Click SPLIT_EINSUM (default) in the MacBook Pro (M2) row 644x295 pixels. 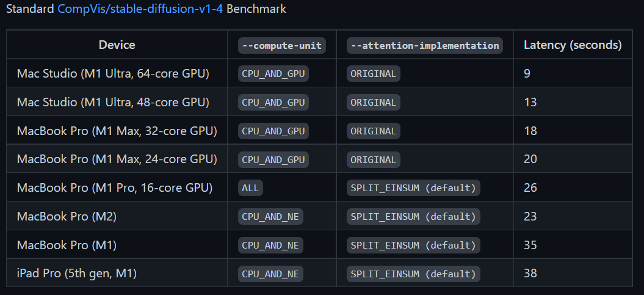413,217
